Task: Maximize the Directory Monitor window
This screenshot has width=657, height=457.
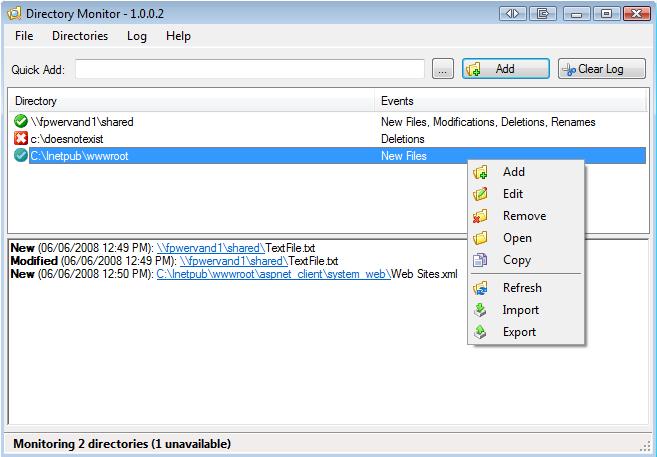Action: click(606, 14)
